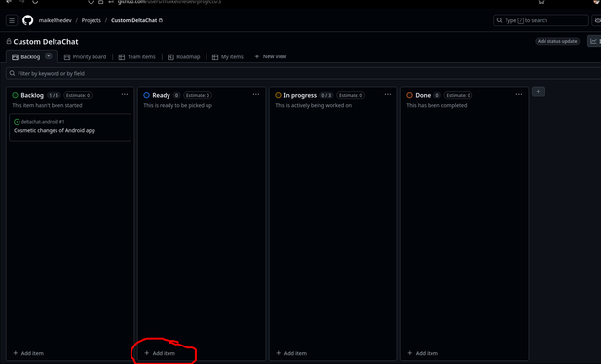The image size is (601, 364).
Task: Open the Done column three-dot menu
Action: click(519, 95)
